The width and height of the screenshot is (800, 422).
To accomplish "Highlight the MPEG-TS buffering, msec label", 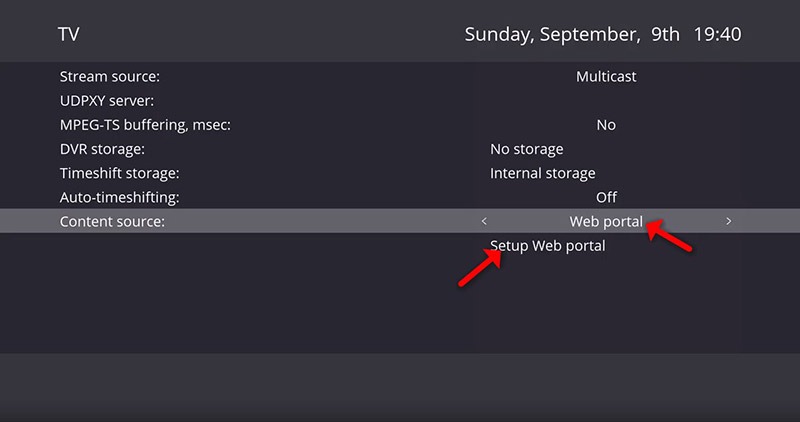I will coord(152,125).
